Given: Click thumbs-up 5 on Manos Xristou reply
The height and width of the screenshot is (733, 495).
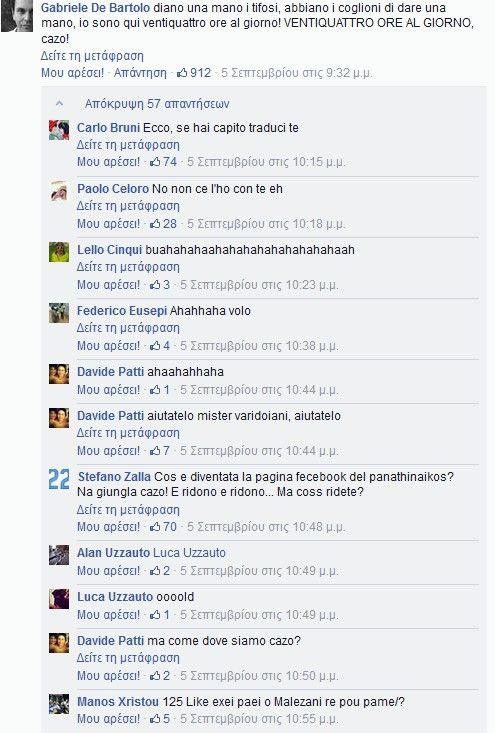Looking at the screenshot, I should 160,719.
